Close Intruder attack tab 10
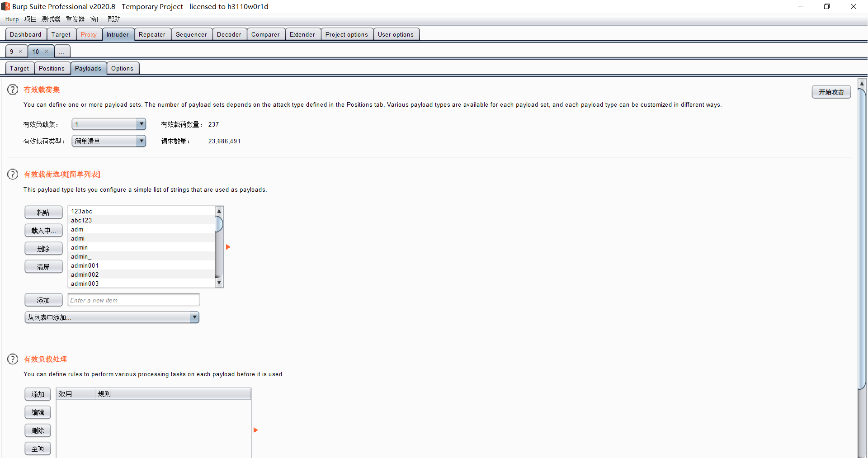 (x=47, y=52)
